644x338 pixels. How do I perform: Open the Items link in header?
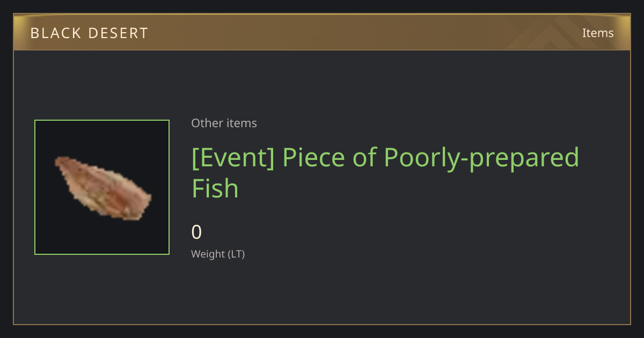[x=598, y=33]
